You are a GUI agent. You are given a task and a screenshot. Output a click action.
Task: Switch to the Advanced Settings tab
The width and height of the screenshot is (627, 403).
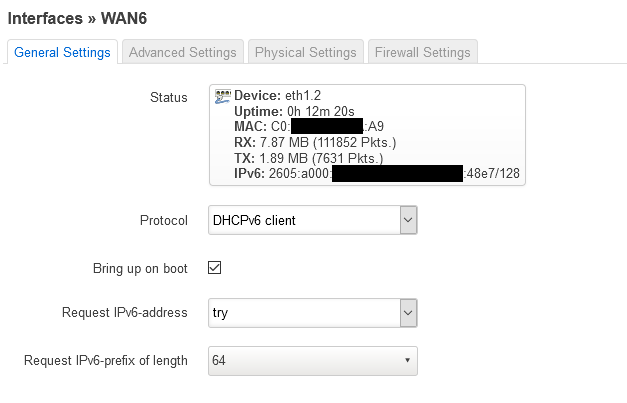pyautogui.click(x=183, y=52)
